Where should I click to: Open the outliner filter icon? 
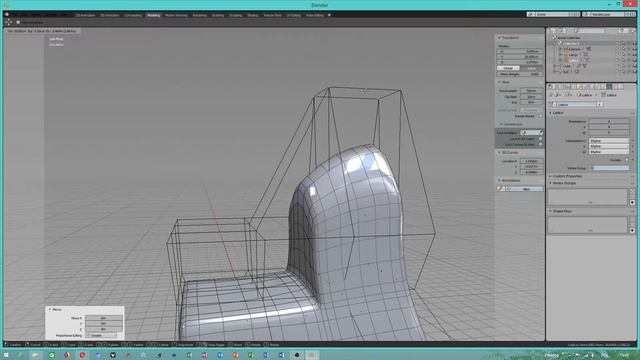622,31
